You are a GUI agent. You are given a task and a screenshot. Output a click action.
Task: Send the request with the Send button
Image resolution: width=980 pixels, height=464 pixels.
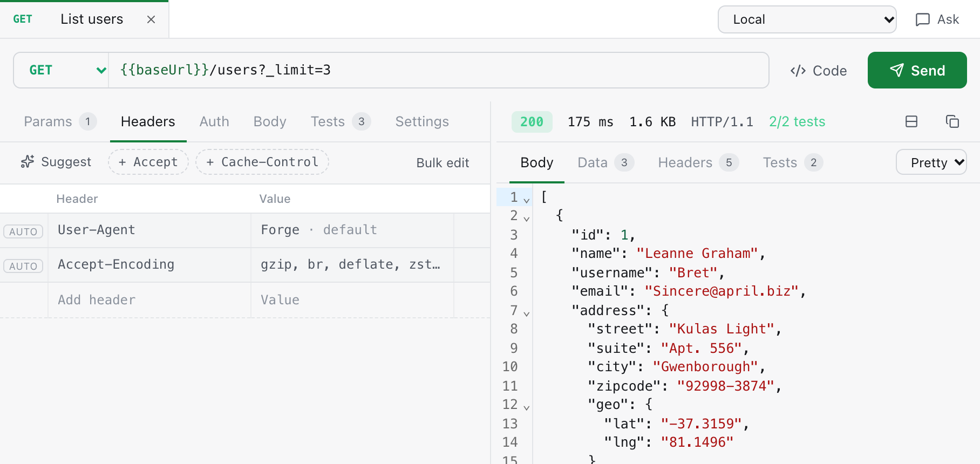coord(917,70)
